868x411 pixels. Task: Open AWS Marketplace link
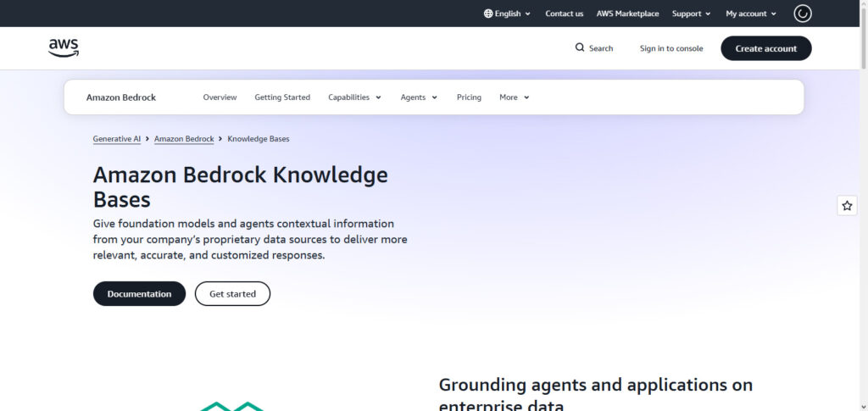pyautogui.click(x=628, y=14)
